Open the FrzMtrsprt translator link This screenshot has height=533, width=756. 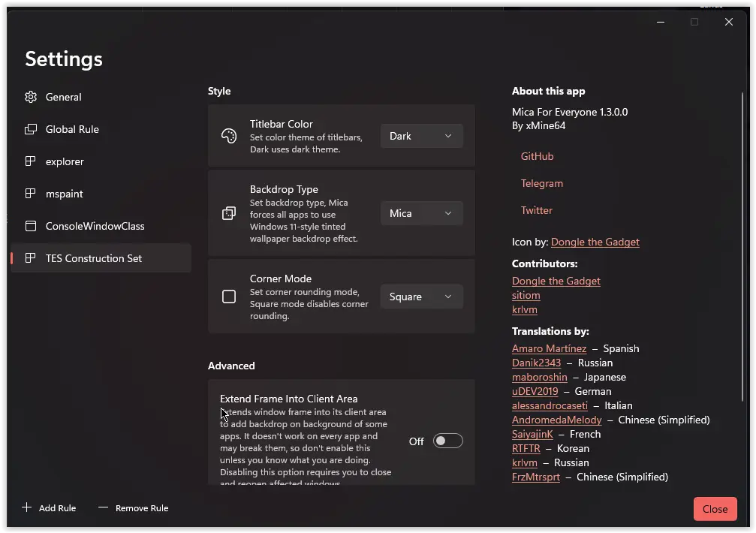(536, 477)
